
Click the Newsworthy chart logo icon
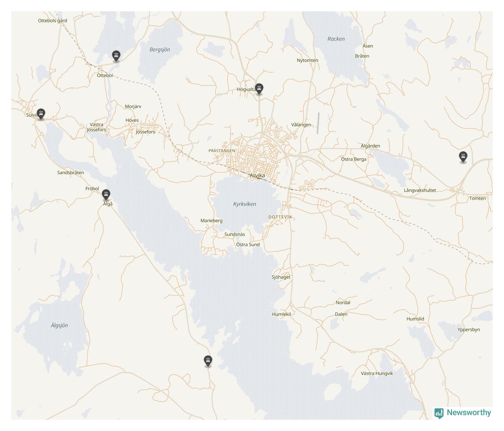pos(439,413)
